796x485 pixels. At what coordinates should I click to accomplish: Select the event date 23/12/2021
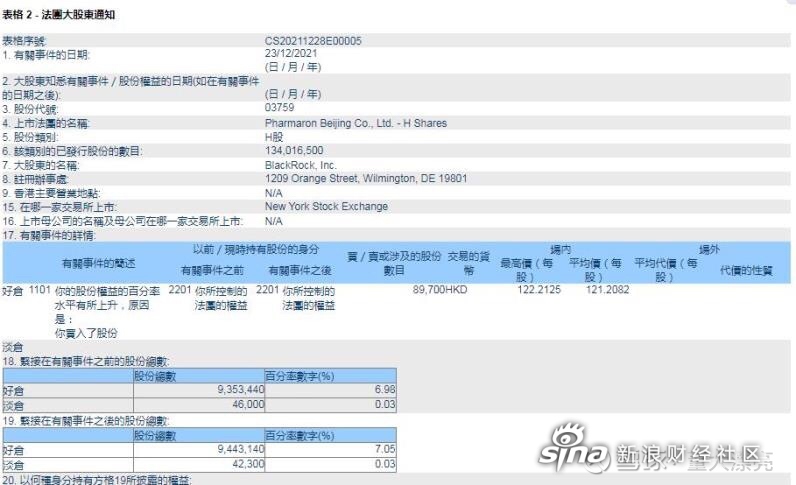pyautogui.click(x=291, y=53)
